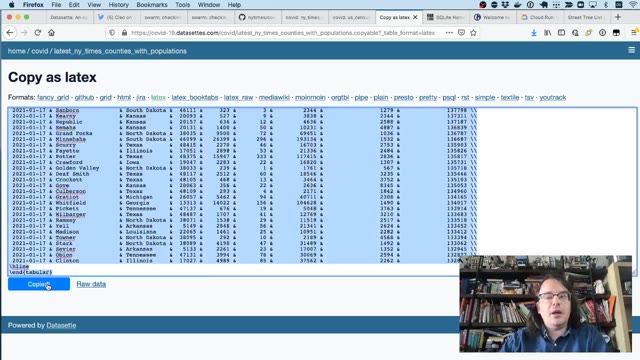Choose github format
Viewport: 640px width, 360px height.
[84, 98]
